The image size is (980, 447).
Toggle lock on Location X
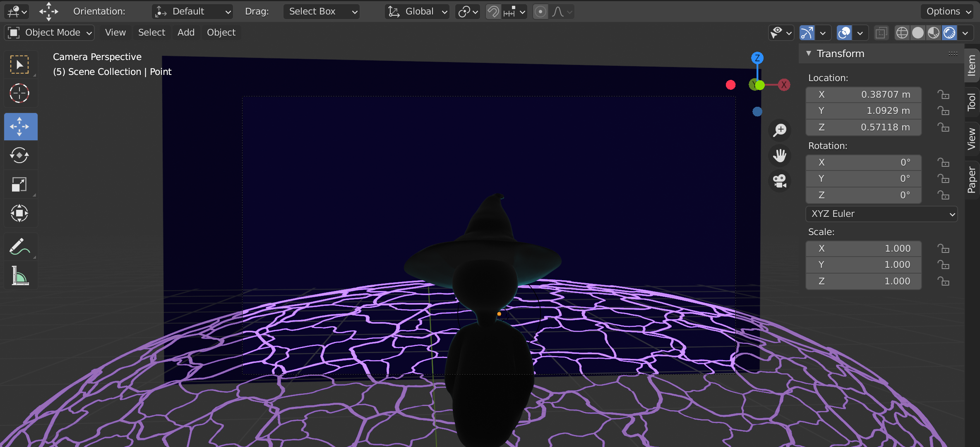point(943,95)
